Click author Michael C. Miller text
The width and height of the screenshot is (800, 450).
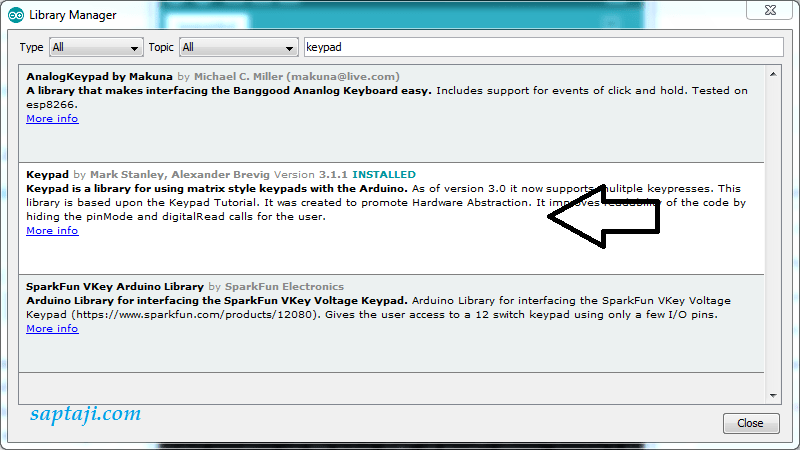pyautogui.click(x=238, y=77)
